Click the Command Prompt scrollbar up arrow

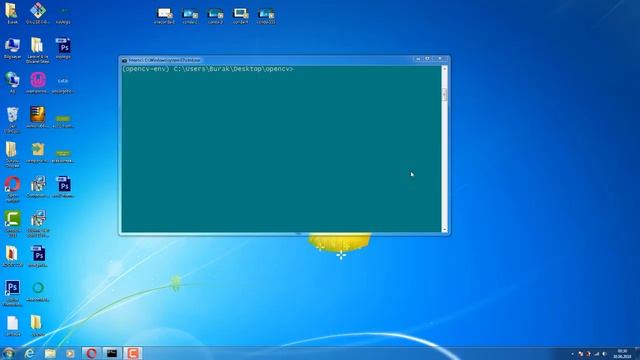click(x=445, y=69)
